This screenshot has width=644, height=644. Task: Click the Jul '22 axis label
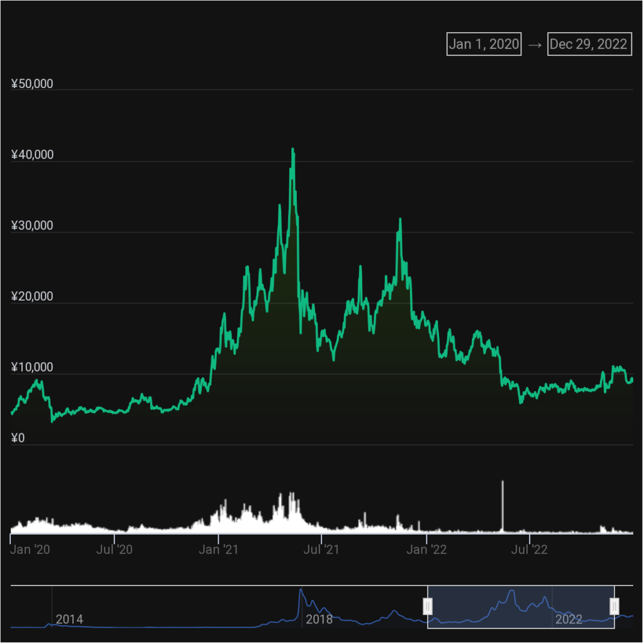(530, 550)
